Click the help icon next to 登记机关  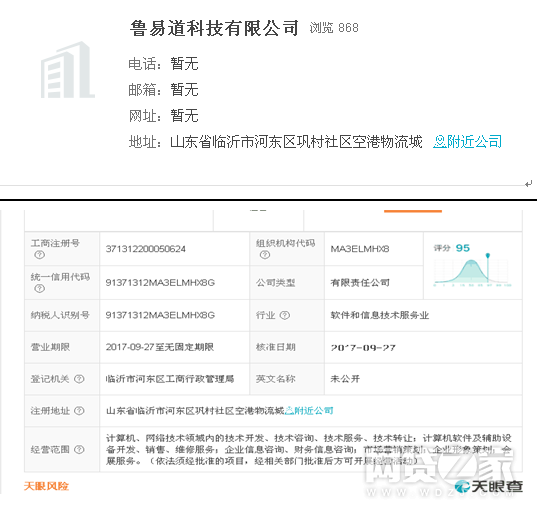pos(79,379)
